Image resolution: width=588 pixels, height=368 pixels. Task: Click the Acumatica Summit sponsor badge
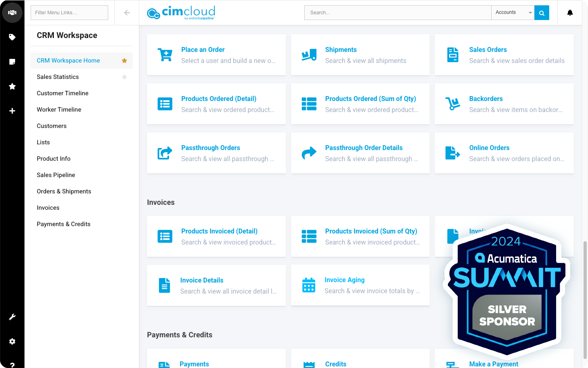(507, 290)
